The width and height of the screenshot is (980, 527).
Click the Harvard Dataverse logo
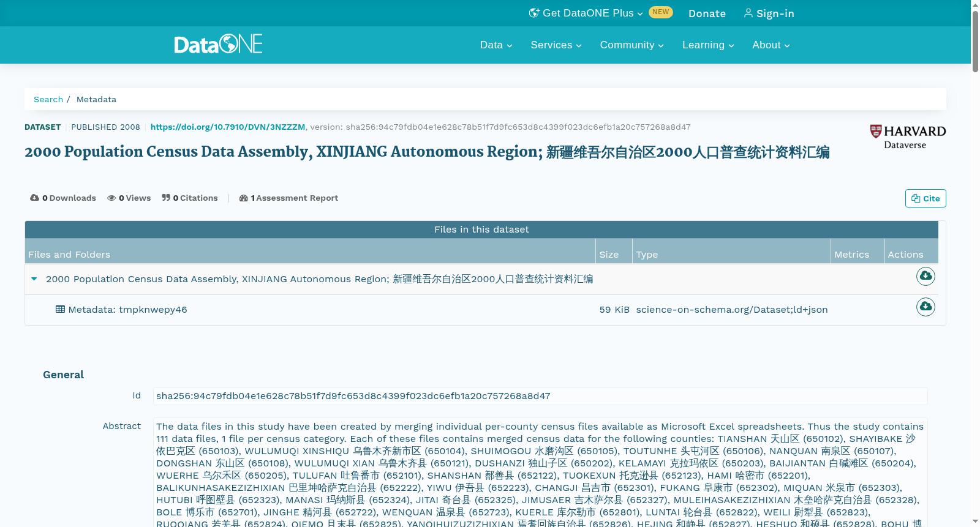(908, 137)
